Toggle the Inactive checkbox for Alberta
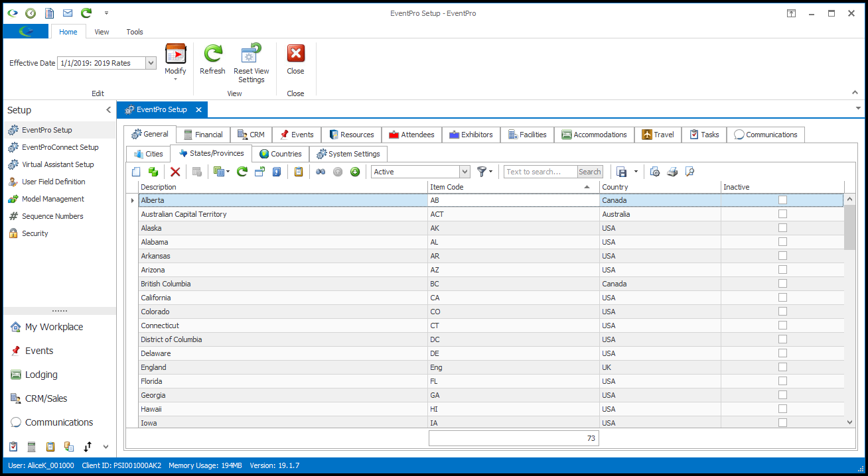Viewport: 868px width, 476px height. [x=783, y=200]
